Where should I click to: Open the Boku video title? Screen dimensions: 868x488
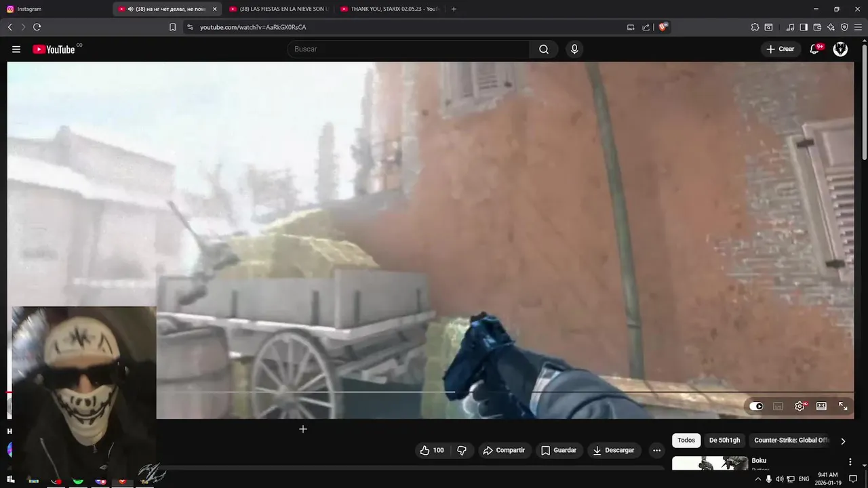pyautogui.click(x=759, y=461)
